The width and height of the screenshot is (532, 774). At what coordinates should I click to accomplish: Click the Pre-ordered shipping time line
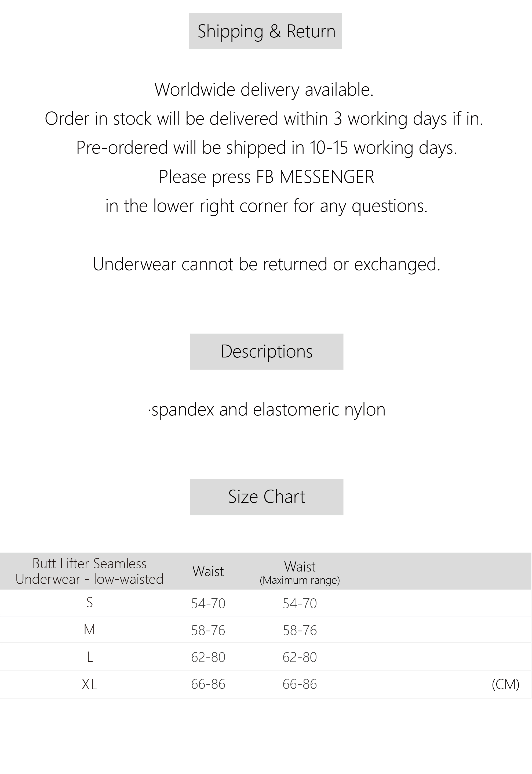[266, 148]
